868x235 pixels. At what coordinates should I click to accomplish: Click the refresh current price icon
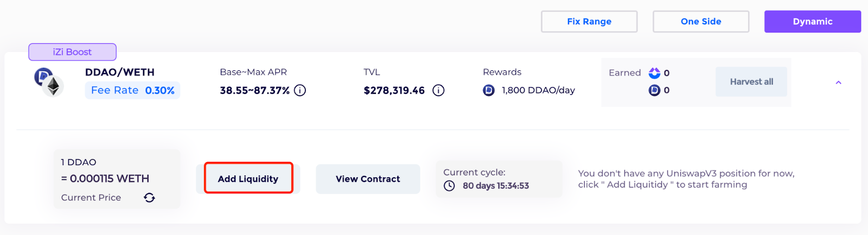coord(149,198)
